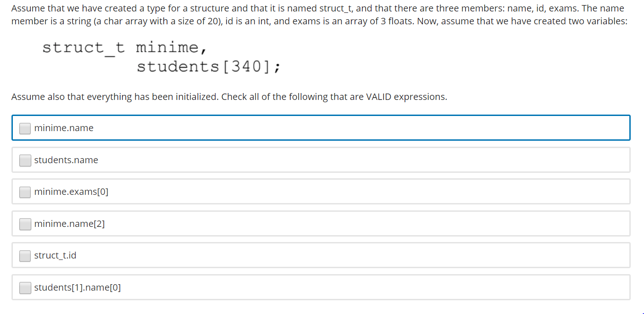644x314 pixels.
Task: Check the struct_t.id checkbox
Action: tap(25, 256)
